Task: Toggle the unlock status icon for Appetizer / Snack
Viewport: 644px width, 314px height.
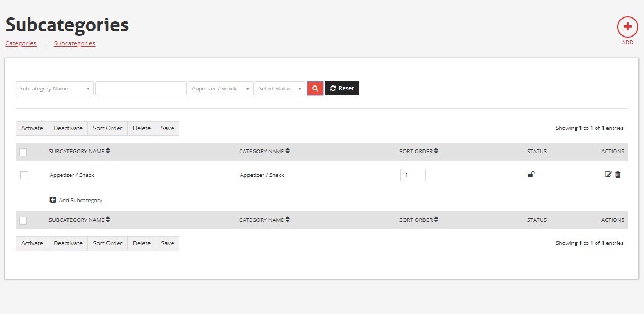Action: 531,174
